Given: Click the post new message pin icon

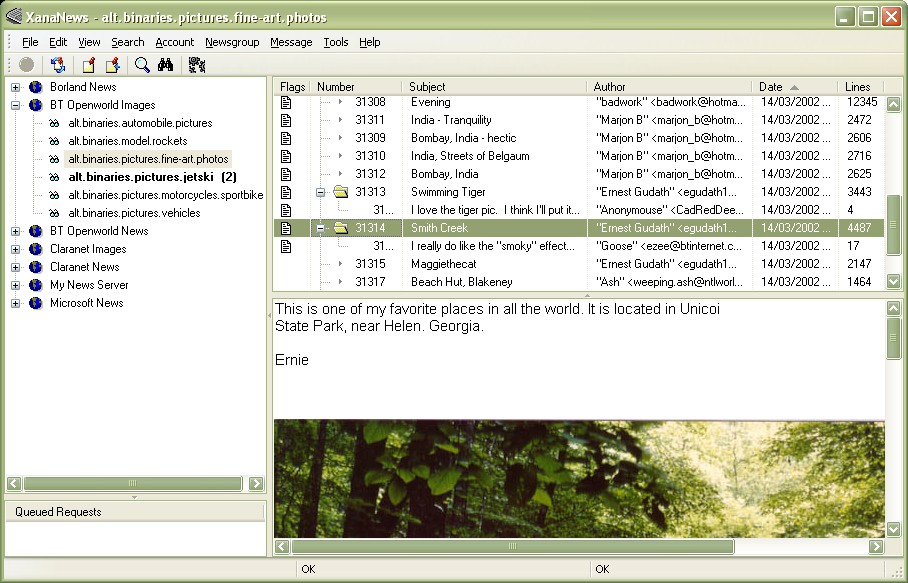Looking at the screenshot, I should click(89, 65).
